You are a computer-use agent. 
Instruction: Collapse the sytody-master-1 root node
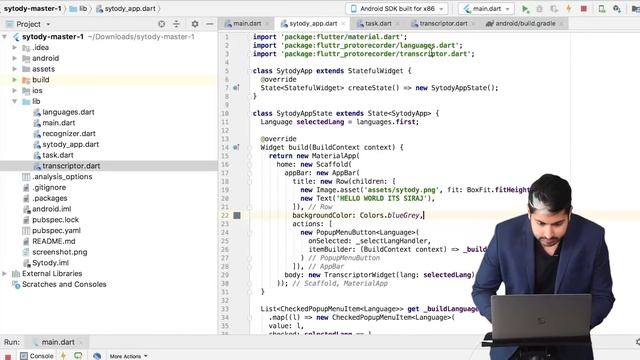coord(4,37)
